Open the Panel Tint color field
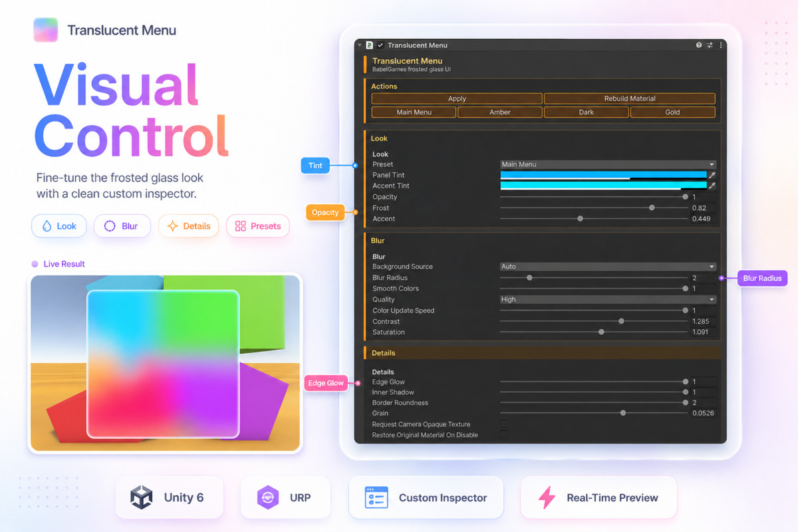 pos(603,176)
